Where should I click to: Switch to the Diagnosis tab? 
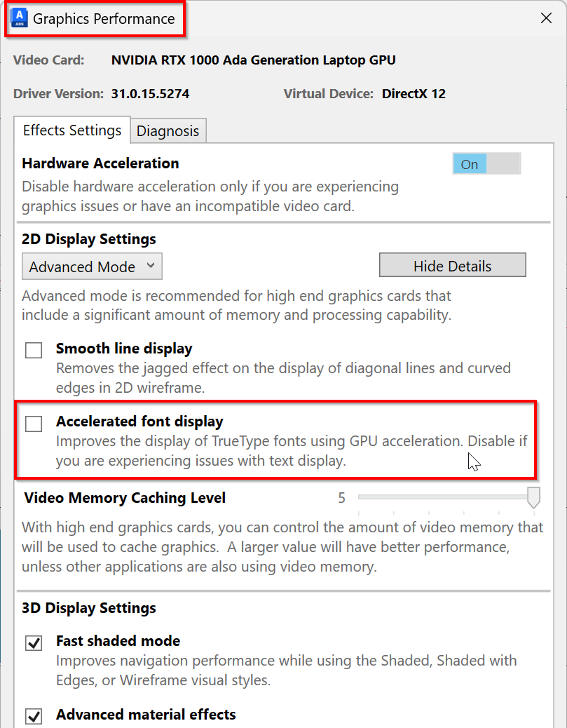click(168, 130)
